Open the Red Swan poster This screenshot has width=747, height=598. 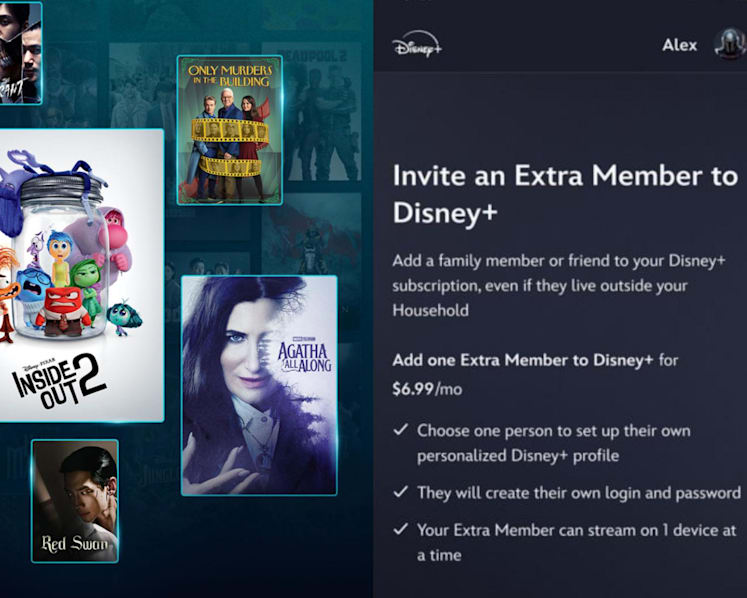75,501
